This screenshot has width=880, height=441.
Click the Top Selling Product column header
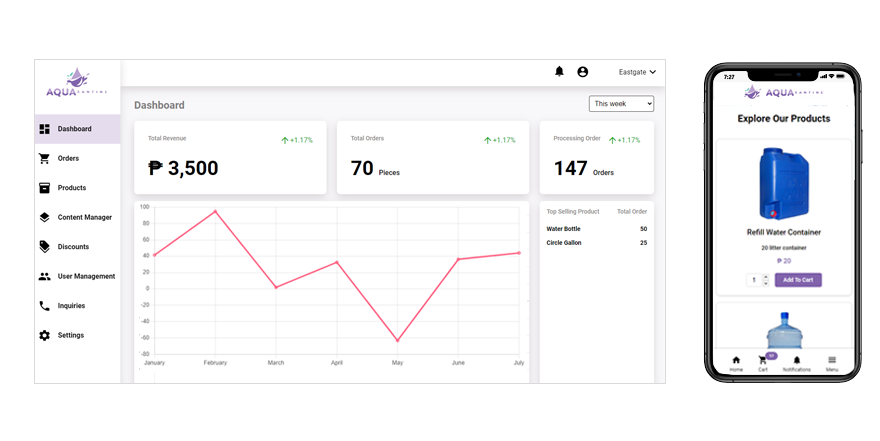(573, 212)
